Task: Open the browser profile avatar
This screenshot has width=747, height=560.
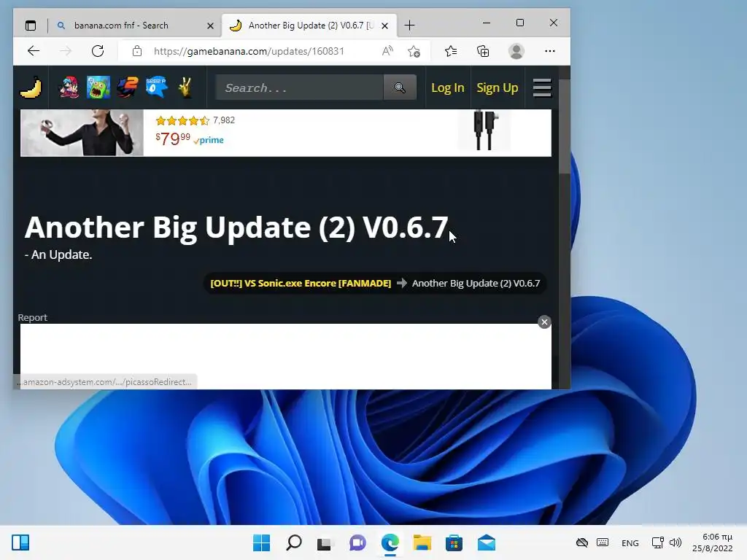Action: (x=516, y=51)
